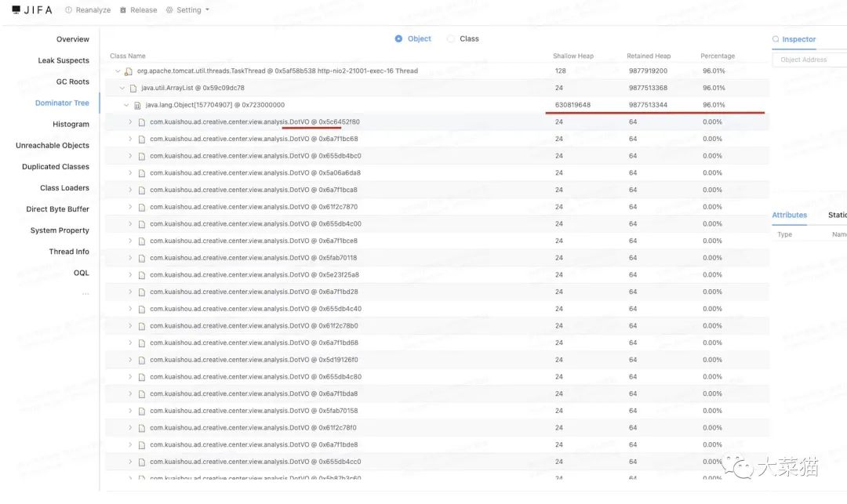Click file icon of DotVO @ 0x61f2c78f0
This screenshot has height=504, width=847.
click(x=141, y=428)
